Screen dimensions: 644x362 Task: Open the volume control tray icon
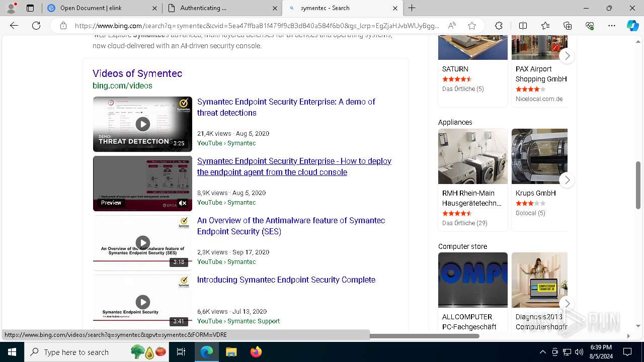[579, 352]
